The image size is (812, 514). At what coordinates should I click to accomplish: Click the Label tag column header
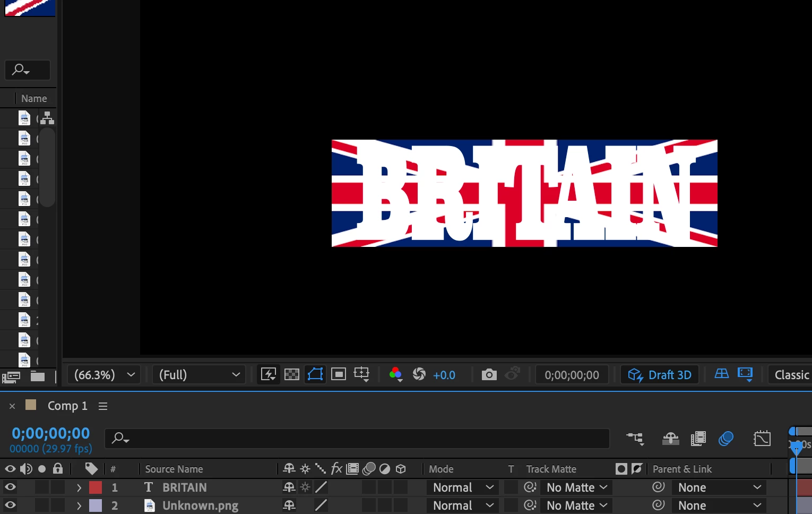(91, 469)
